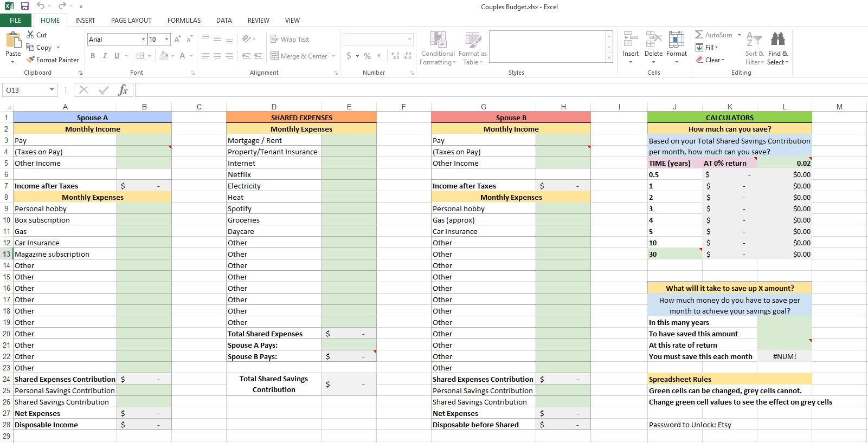Click Increase Decimal icon

(396, 56)
